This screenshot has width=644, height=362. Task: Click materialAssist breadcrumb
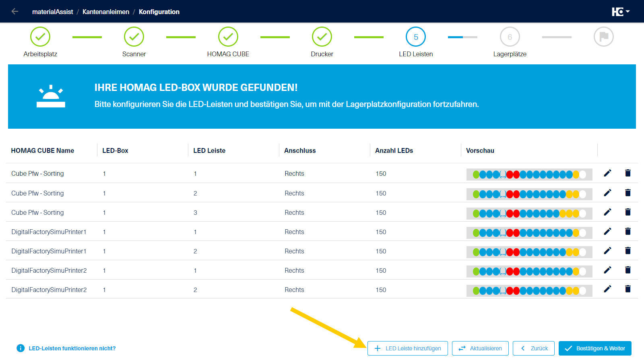(x=53, y=12)
